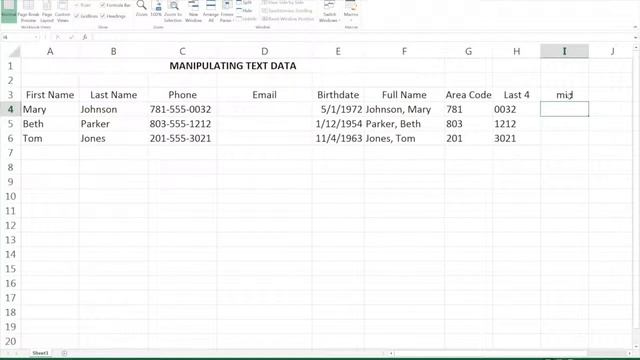Select cell with Last 4 value 1212
This screenshot has width=640, height=360.
516,124
